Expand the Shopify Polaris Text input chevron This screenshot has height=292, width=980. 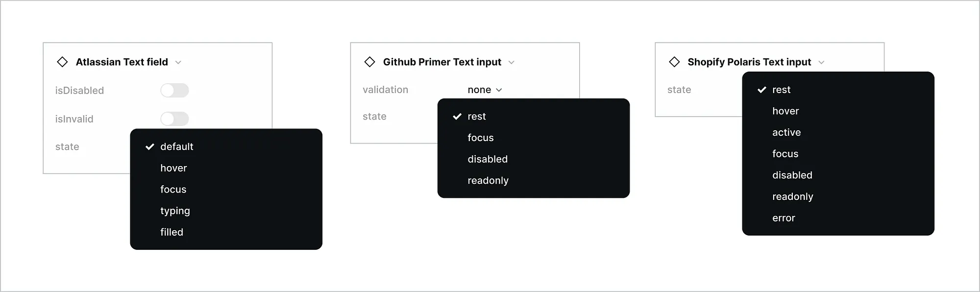click(821, 62)
